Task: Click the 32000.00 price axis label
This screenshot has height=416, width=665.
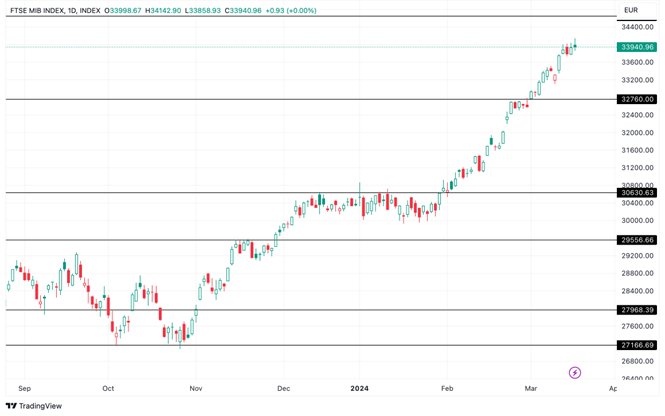Action: [637, 132]
